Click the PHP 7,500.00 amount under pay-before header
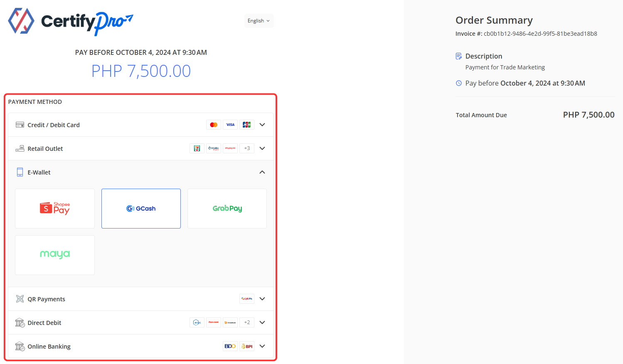623x364 pixels. coord(141,71)
